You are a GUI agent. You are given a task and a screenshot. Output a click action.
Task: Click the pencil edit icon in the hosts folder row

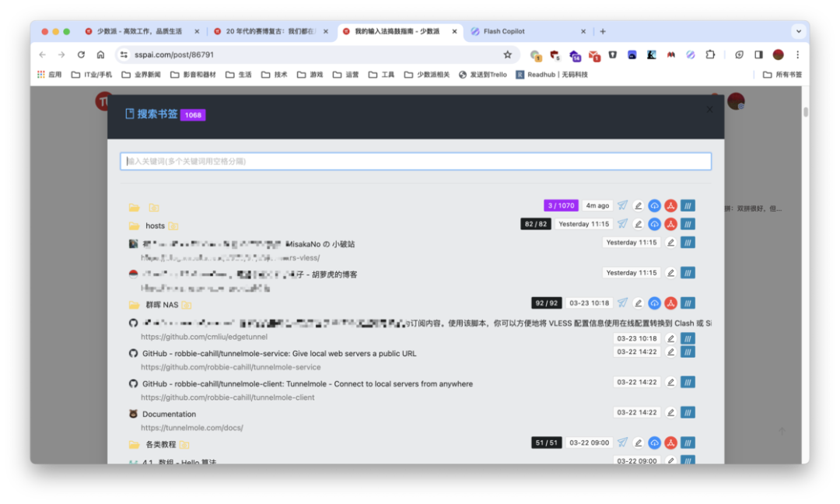[638, 224]
